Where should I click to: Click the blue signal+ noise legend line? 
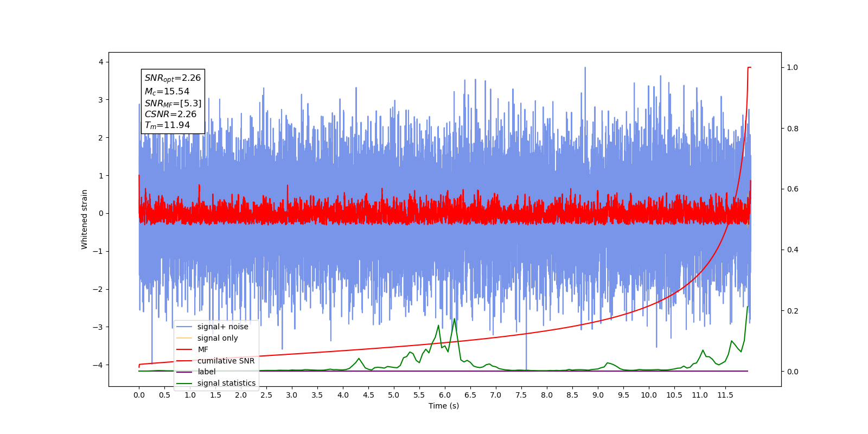pos(184,327)
